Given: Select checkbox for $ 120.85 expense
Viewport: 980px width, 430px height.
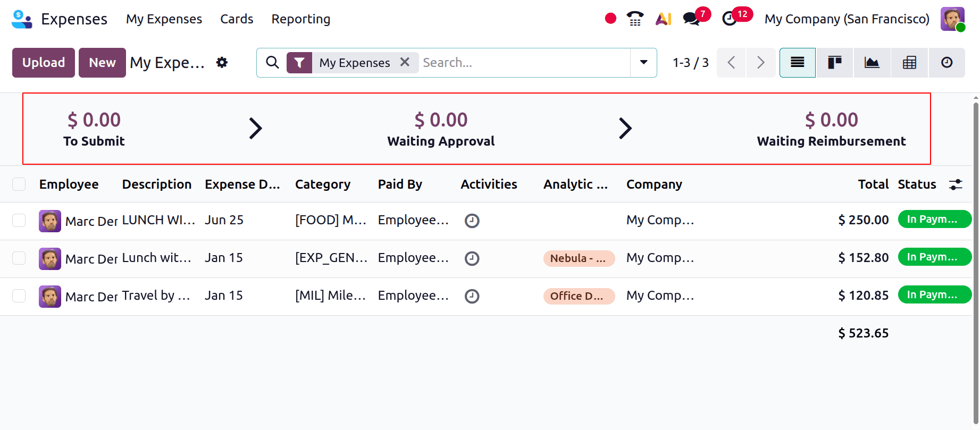Looking at the screenshot, I should pyautogui.click(x=19, y=296).
